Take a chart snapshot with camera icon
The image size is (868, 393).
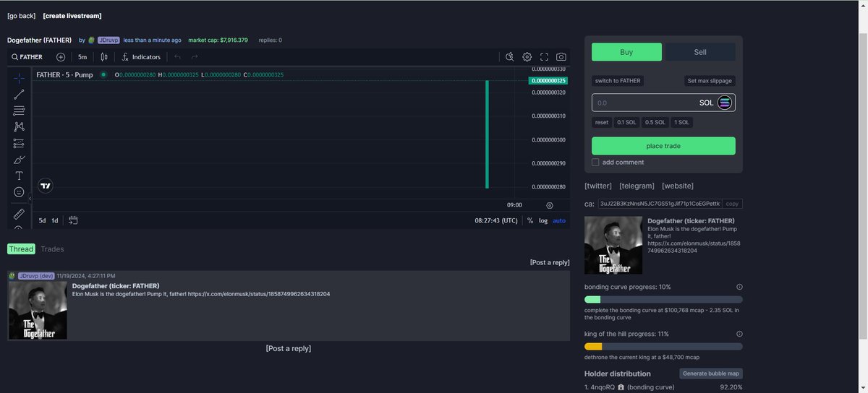pos(561,57)
